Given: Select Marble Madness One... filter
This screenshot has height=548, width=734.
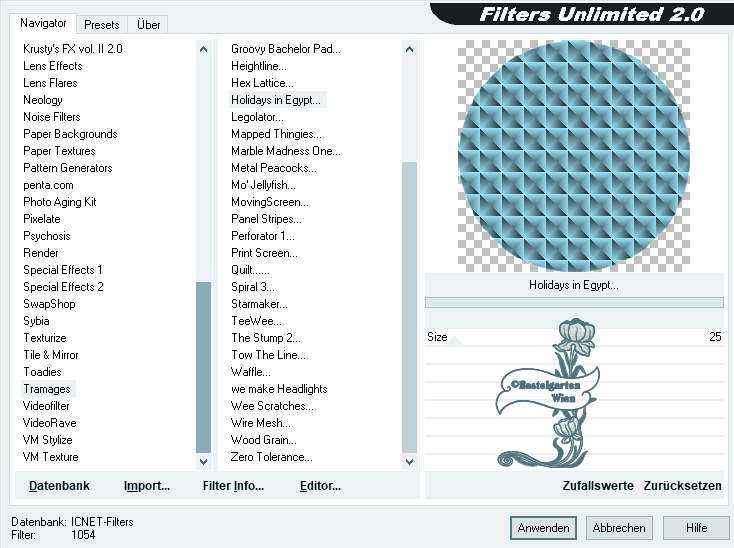Looking at the screenshot, I should tap(286, 151).
